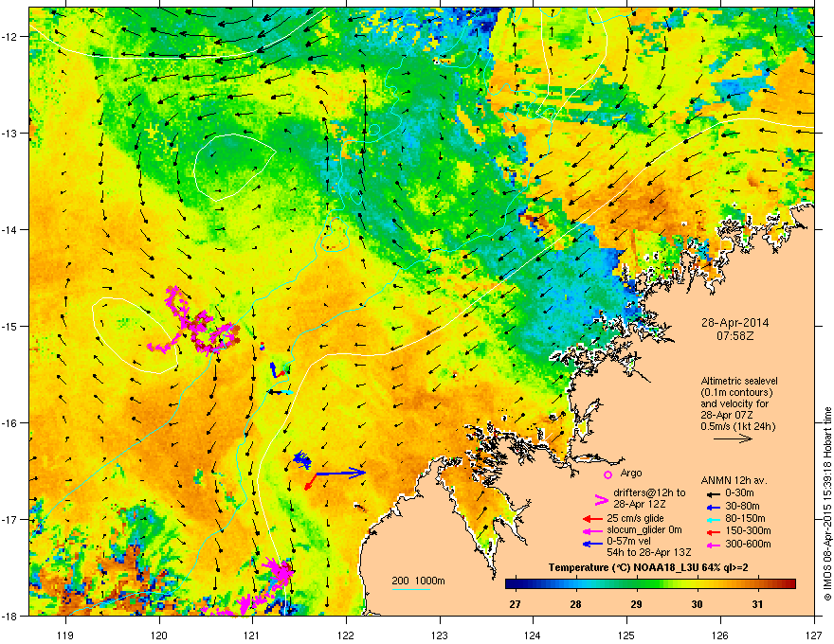Image resolution: width=834 pixels, height=644 pixels.
Task: Click the vertical IMOS copyright timestamp text
Action: coord(827,504)
